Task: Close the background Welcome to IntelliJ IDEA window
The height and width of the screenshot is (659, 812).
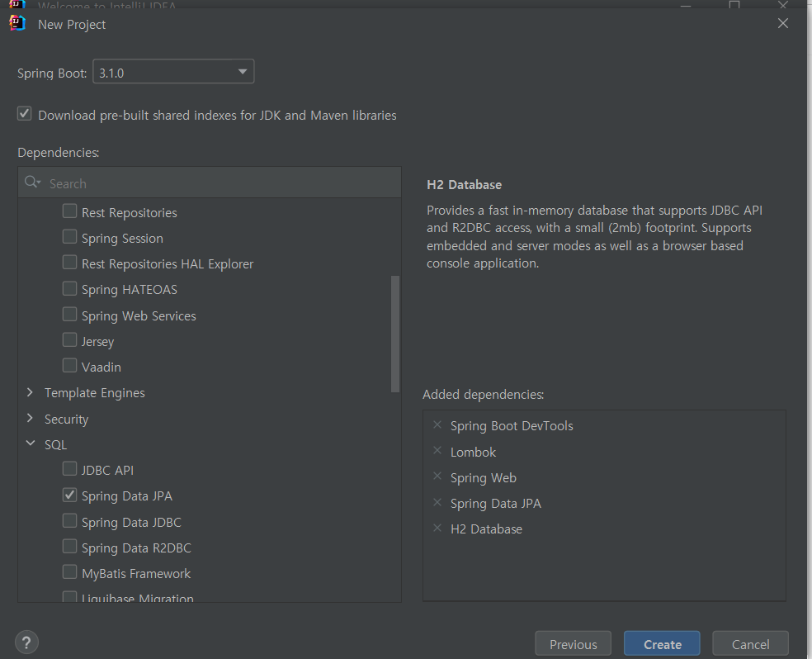Action: pyautogui.click(x=782, y=4)
